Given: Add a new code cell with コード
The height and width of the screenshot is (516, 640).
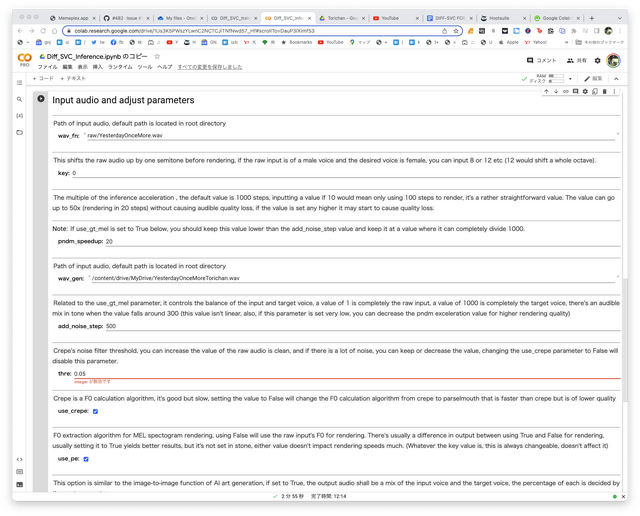Looking at the screenshot, I should (x=44, y=77).
